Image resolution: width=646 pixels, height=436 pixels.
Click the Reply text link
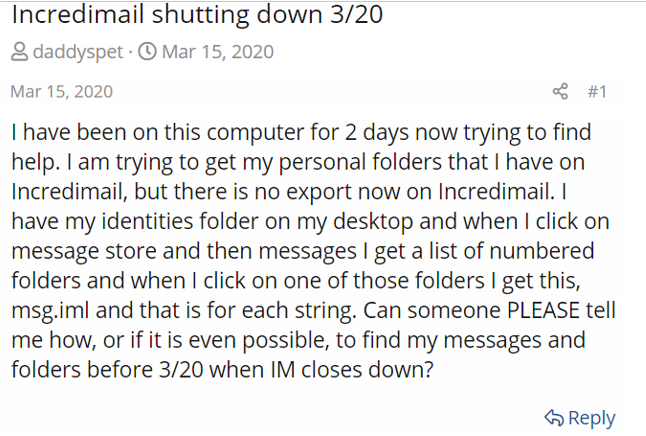click(x=592, y=418)
